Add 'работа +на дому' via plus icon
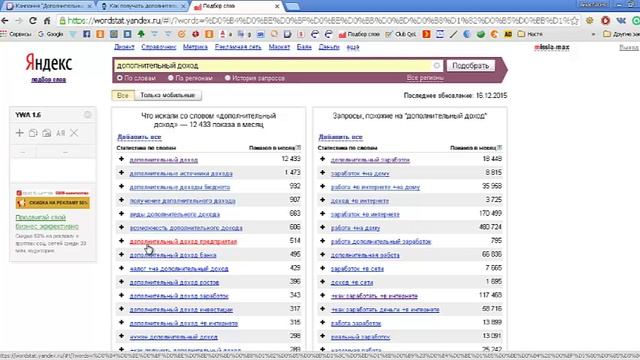The height and width of the screenshot is (360, 640). click(322, 227)
